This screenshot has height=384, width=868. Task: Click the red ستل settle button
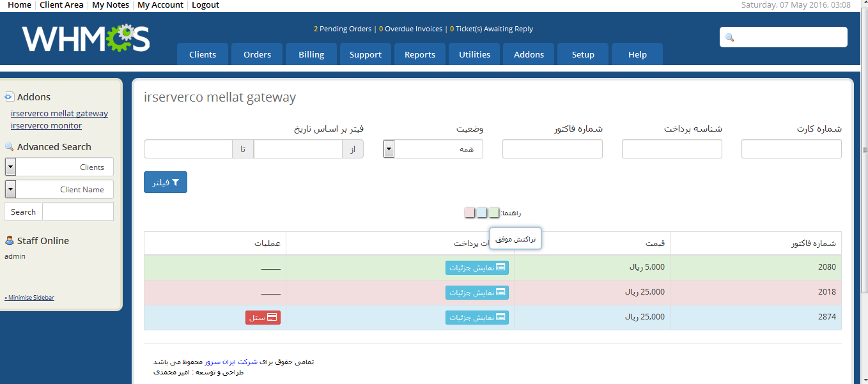pyautogui.click(x=263, y=317)
